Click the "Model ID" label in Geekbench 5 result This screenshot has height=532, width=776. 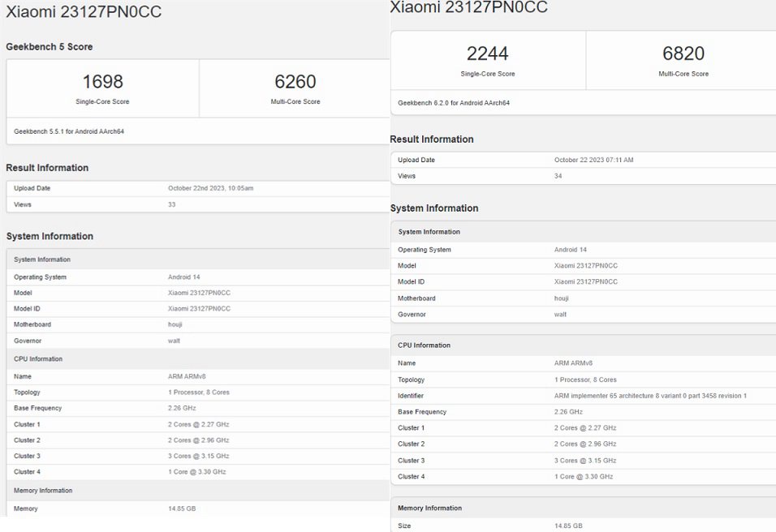28,308
